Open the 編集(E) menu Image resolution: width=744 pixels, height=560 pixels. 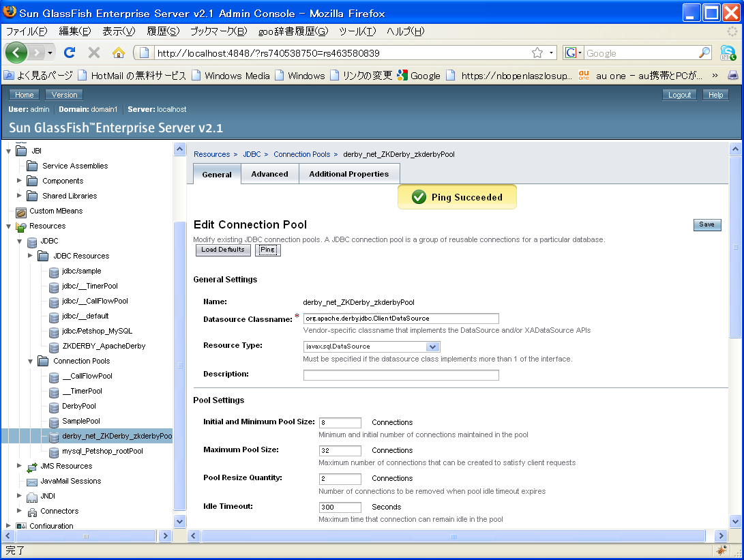(74, 31)
